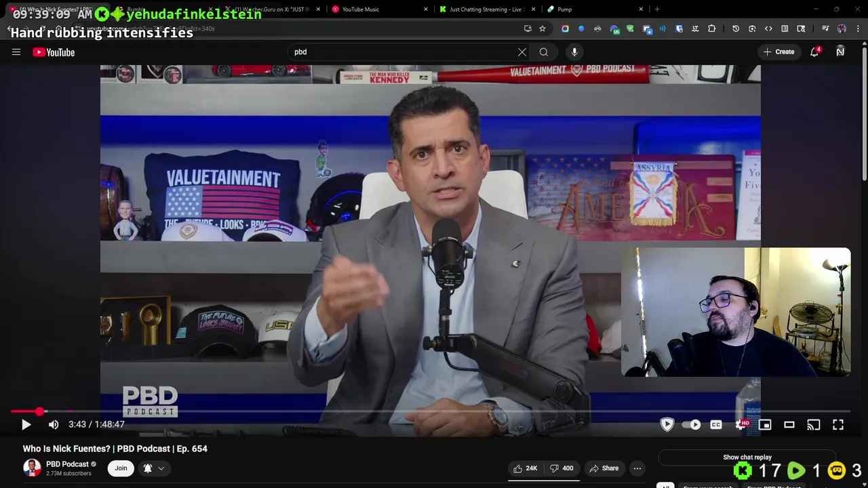Clear the 'pbd' search text
This screenshot has height=488, width=868.
coord(522,52)
